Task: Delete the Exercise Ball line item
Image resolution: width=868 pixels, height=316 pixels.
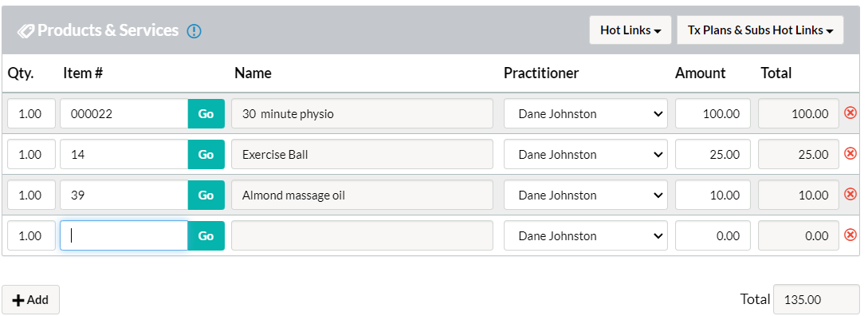Action: (850, 153)
